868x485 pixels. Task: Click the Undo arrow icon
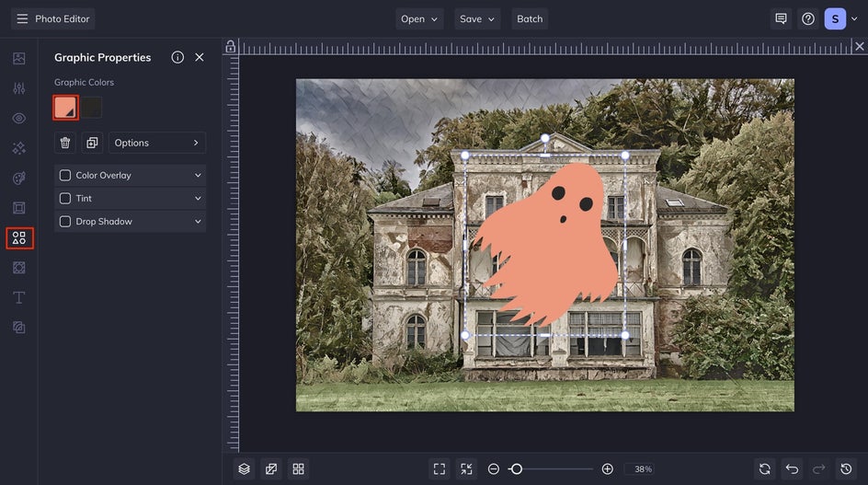[792, 468]
